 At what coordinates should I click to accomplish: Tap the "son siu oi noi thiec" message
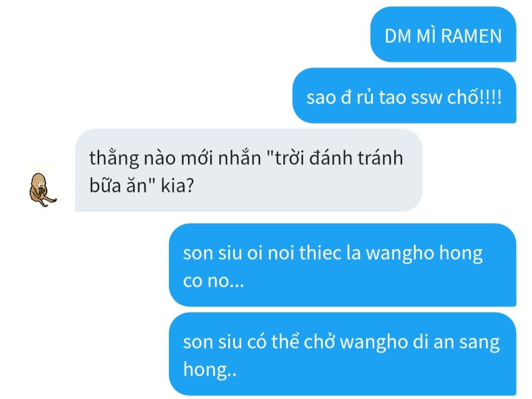click(x=342, y=265)
